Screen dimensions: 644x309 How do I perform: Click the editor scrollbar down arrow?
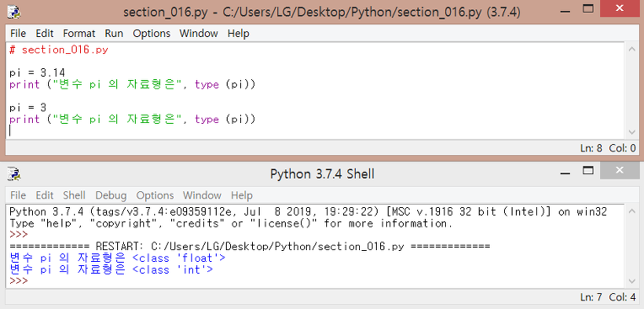632,132
